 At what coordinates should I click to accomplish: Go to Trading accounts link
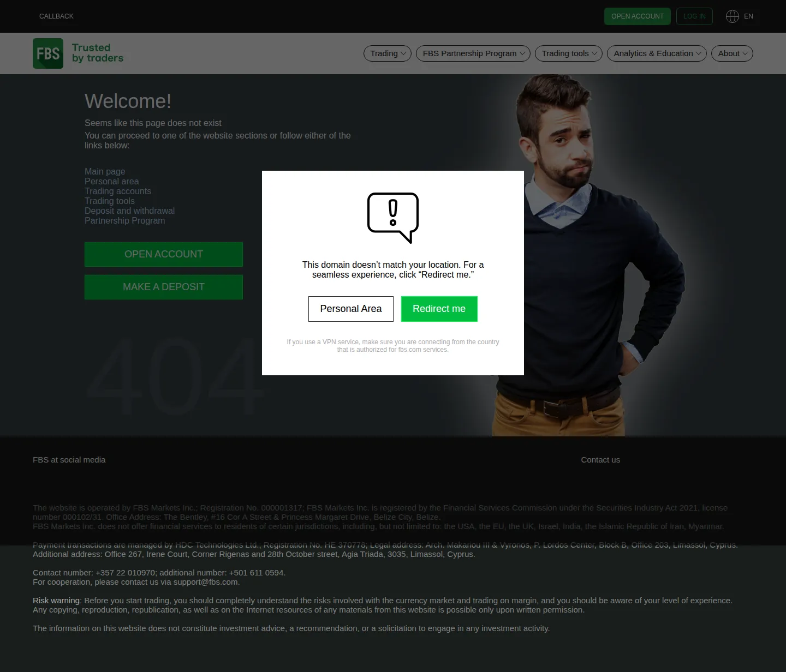pyautogui.click(x=118, y=191)
